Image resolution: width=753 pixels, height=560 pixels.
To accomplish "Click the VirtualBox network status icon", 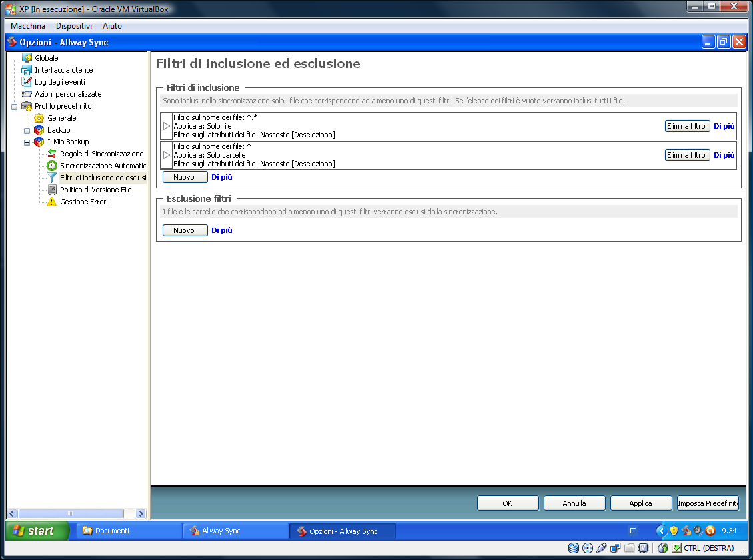I will click(615, 548).
